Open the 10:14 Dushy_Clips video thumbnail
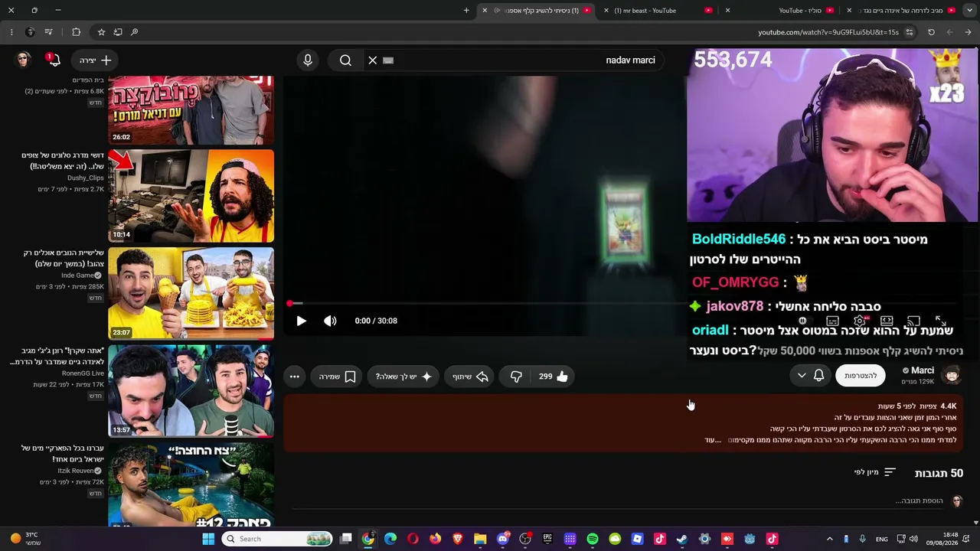980x551 pixels. click(x=191, y=196)
